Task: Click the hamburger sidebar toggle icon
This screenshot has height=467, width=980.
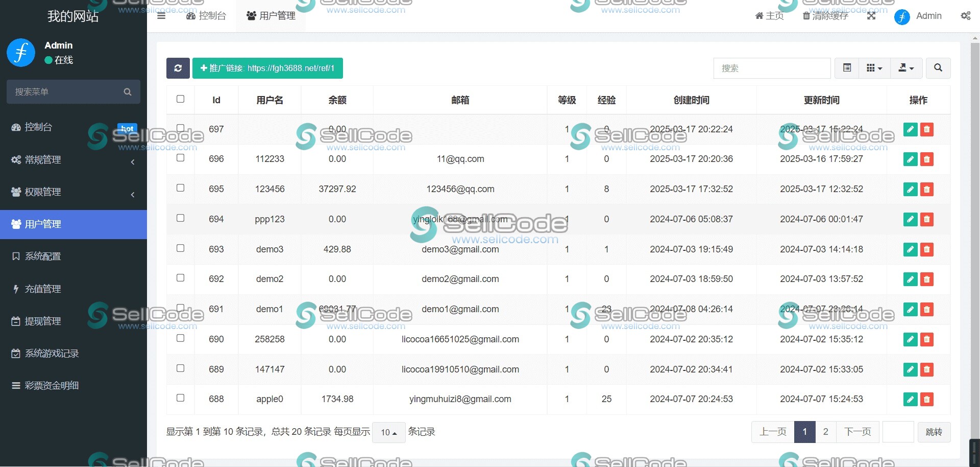Action: (161, 16)
